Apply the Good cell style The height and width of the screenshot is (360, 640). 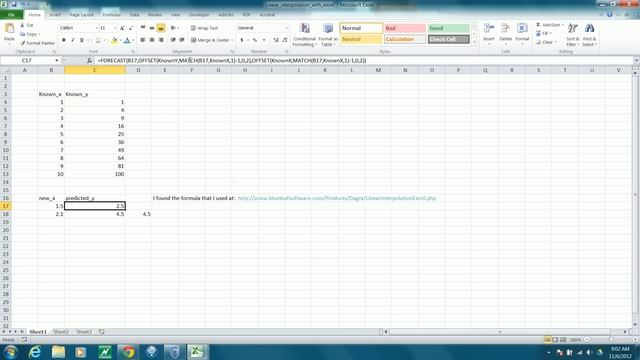pyautogui.click(x=449, y=28)
